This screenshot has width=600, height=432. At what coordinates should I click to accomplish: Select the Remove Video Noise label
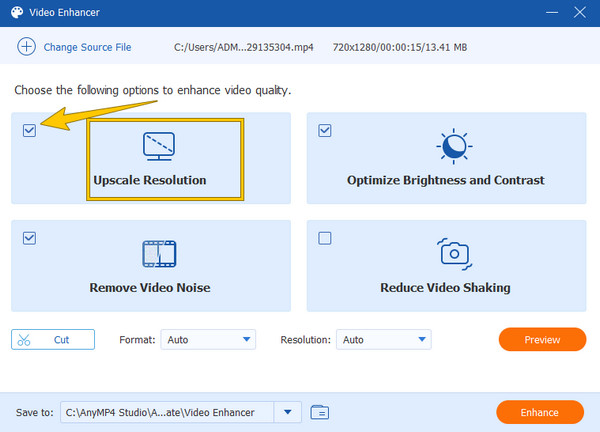coord(150,287)
